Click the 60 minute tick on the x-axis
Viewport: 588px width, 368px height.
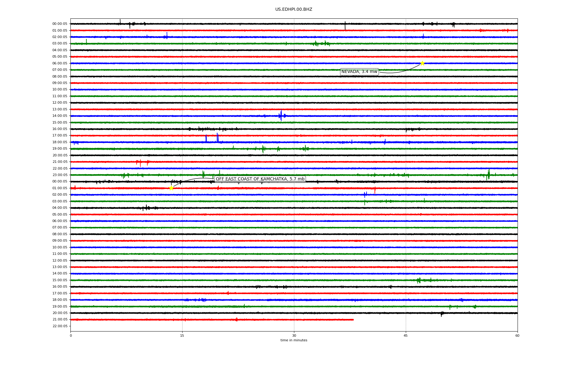517,335
